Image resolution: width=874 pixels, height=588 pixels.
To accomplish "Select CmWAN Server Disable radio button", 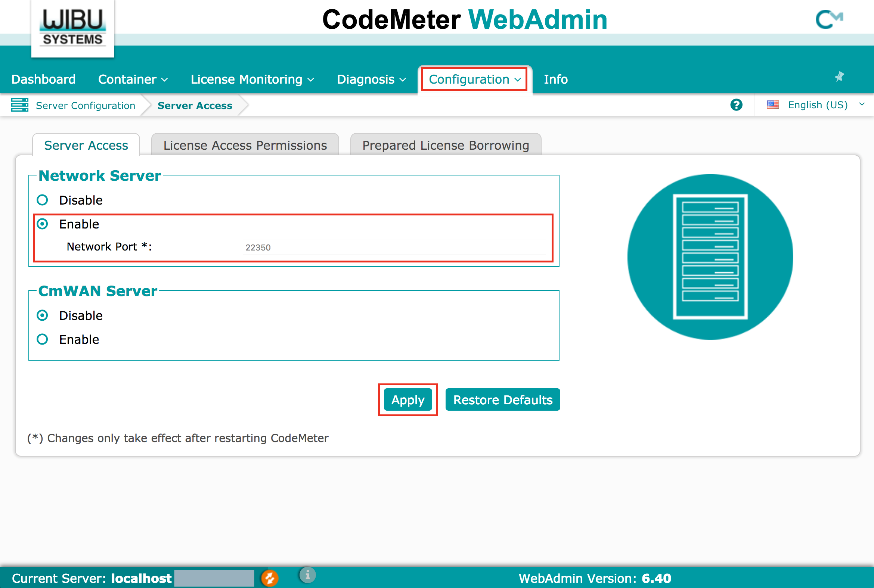I will (x=42, y=315).
